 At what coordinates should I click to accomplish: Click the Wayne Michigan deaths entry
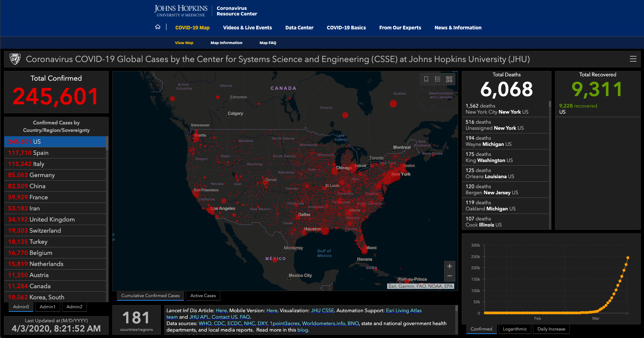506,141
